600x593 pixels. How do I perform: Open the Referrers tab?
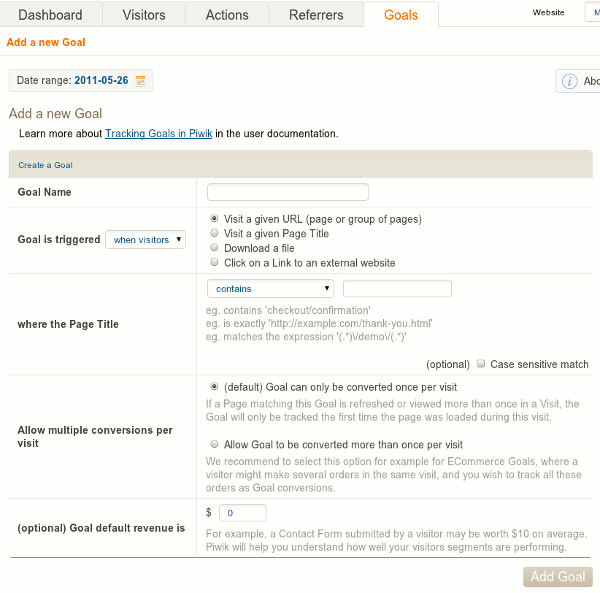coord(316,15)
